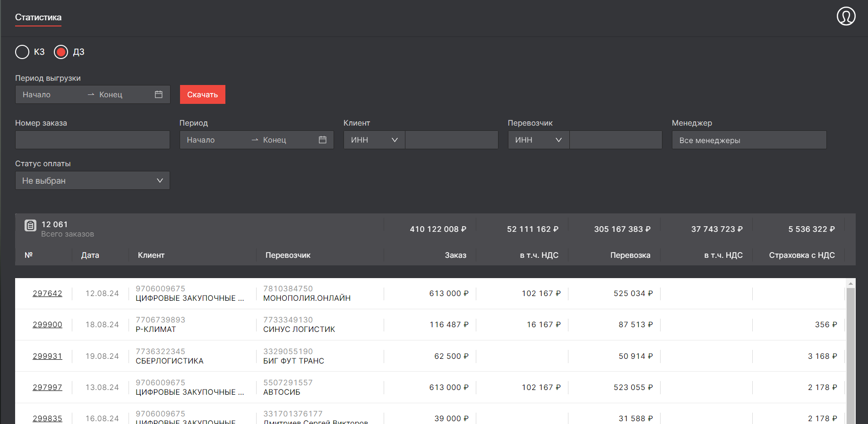Click Конец in Период filter range
This screenshot has width=868, height=424.
[275, 140]
